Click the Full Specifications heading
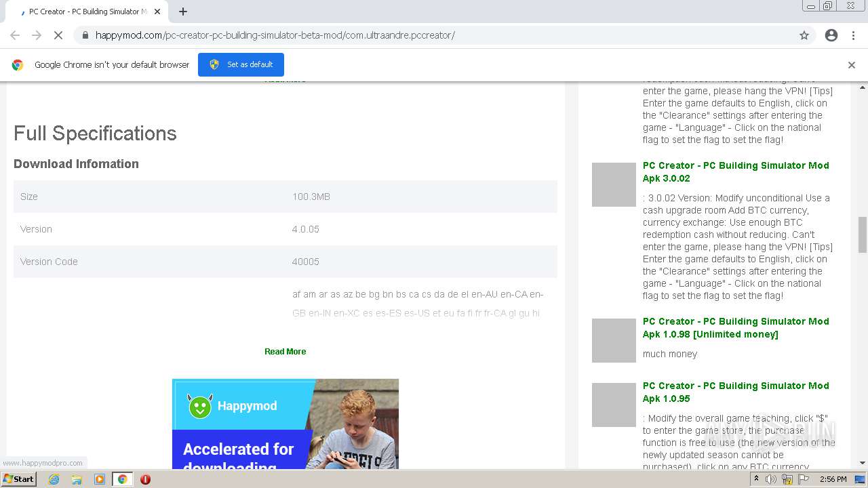868x488 pixels. click(x=95, y=133)
